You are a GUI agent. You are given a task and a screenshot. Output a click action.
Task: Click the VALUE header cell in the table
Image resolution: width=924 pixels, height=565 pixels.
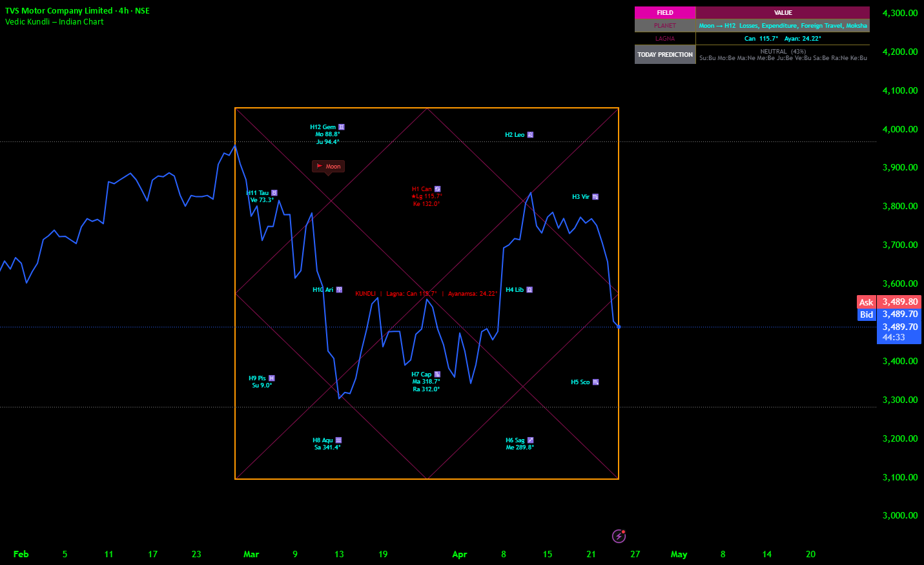(x=783, y=13)
